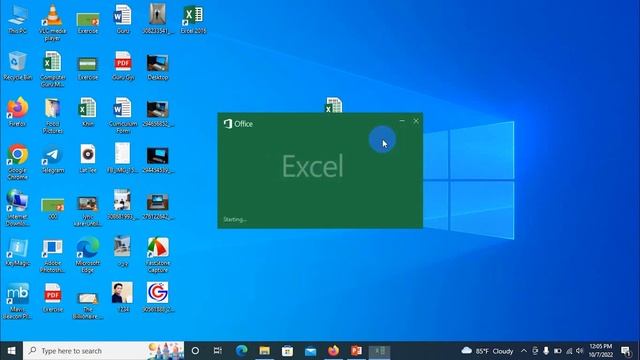Open the Mavis Beacon shortcut
The image size is (640, 360).
click(x=18, y=301)
